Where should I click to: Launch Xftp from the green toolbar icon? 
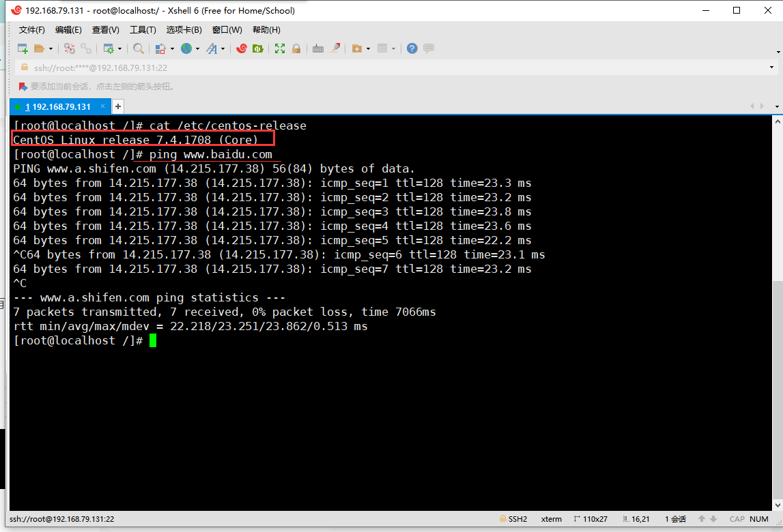pos(257,48)
